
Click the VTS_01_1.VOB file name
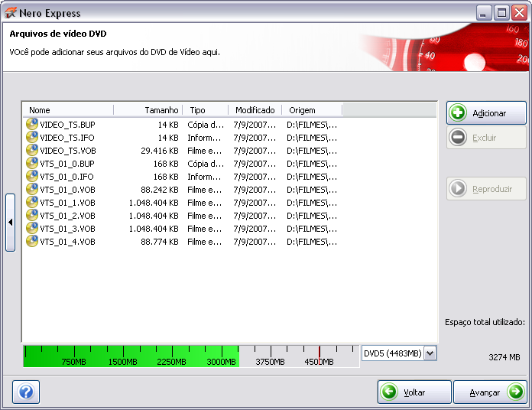(x=67, y=203)
